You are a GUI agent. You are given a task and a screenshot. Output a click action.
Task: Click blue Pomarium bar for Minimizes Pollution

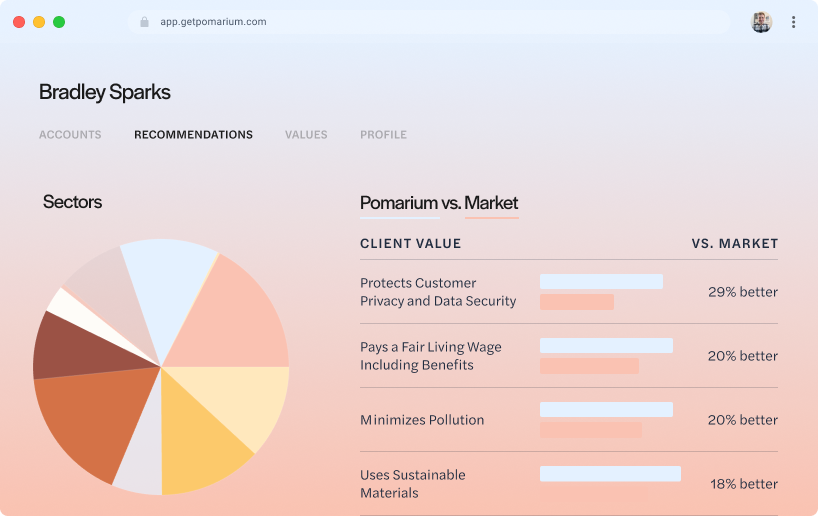pyautogui.click(x=606, y=410)
